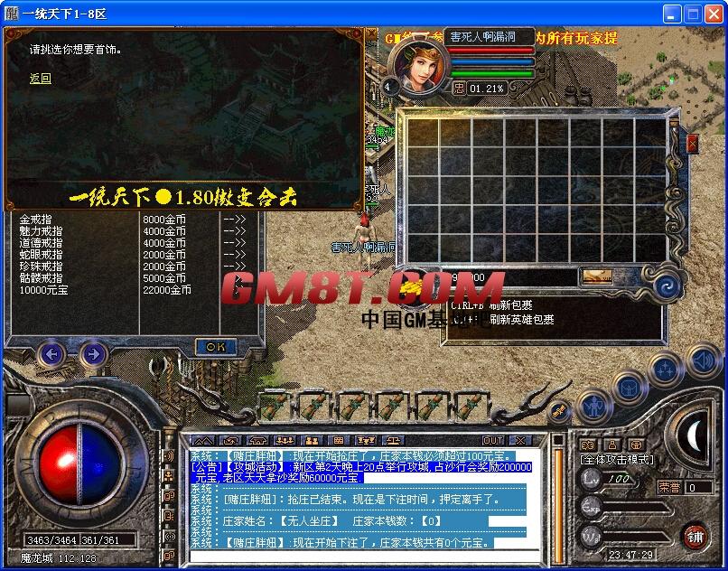728x571 pixels.
Task: Click the red 铺 shop button
Action: point(695,537)
